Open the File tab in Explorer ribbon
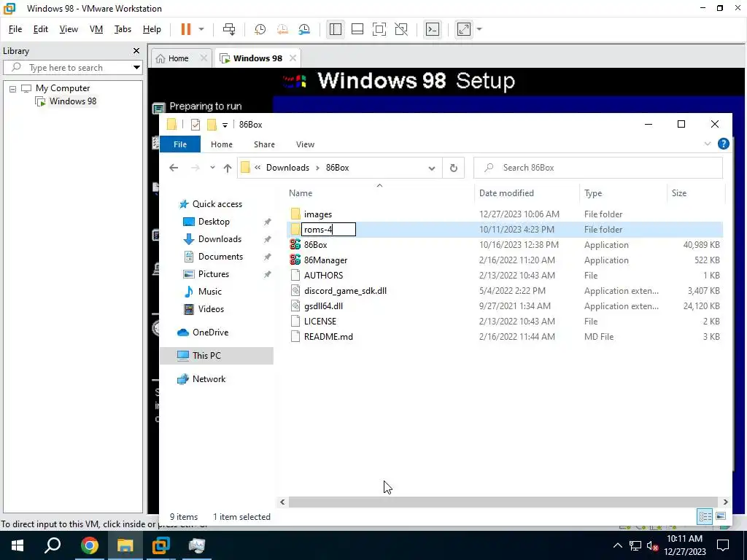The width and height of the screenshot is (747, 560). [x=180, y=144]
